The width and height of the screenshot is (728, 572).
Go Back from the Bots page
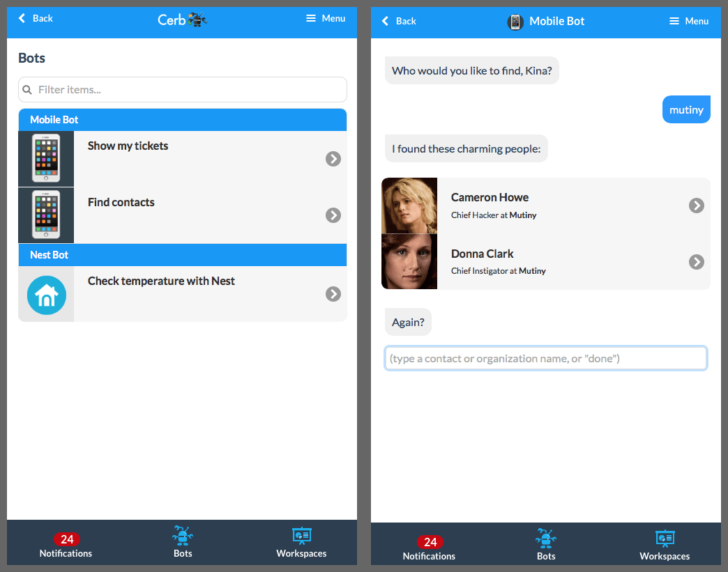(x=36, y=19)
